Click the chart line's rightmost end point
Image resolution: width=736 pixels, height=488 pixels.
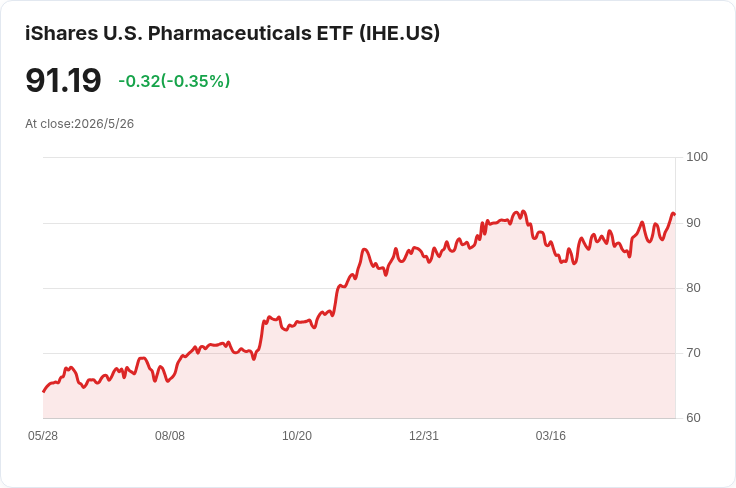coord(675,215)
